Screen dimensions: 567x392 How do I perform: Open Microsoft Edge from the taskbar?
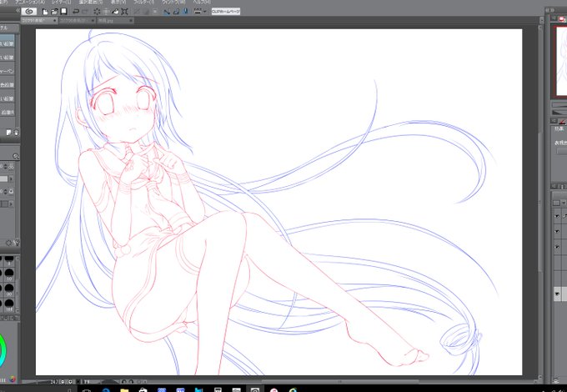point(106,389)
